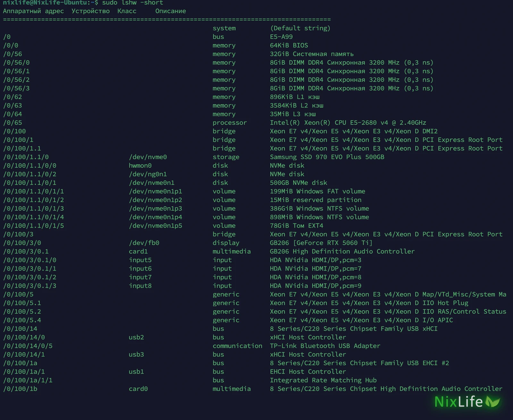This screenshot has width=513, height=420.
Task: Select '500GB NVMe disk' description
Action: tap(299, 183)
